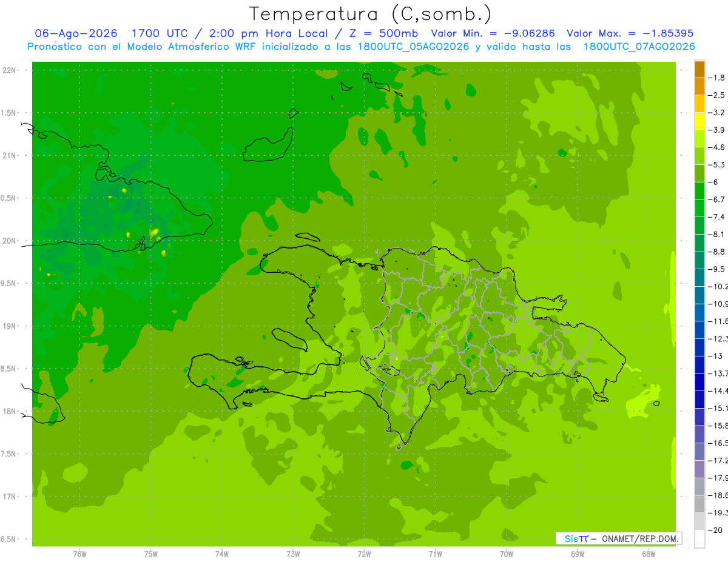Click the '-6' legend value
728x562 pixels.
714,182
